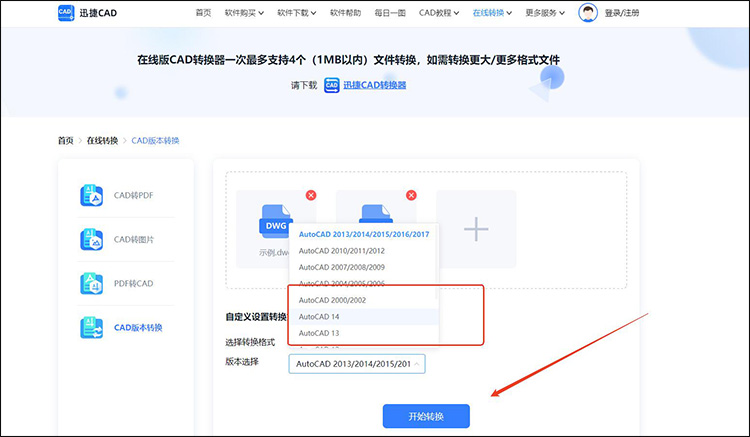Screen dimensions: 750x437
Task: Select the PDF转CAD sidebar icon
Action: pos(91,283)
